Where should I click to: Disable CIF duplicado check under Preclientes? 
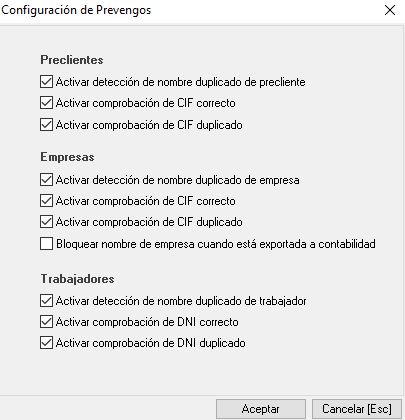click(x=46, y=125)
